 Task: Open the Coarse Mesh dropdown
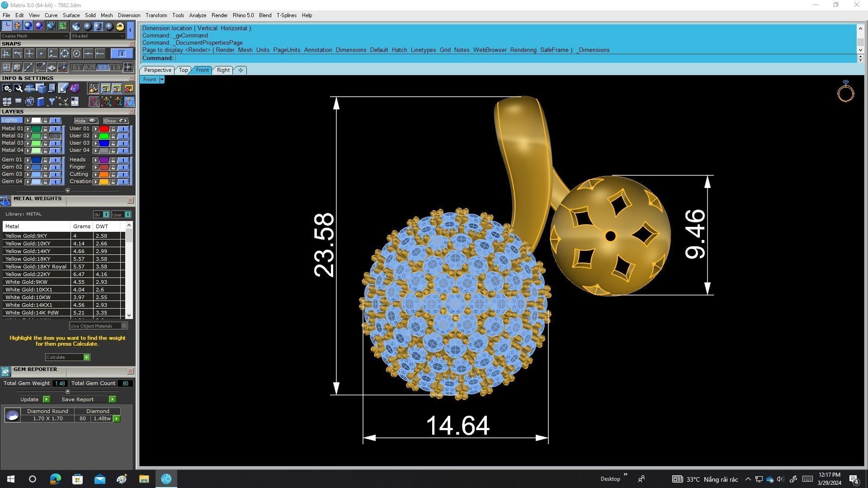35,36
